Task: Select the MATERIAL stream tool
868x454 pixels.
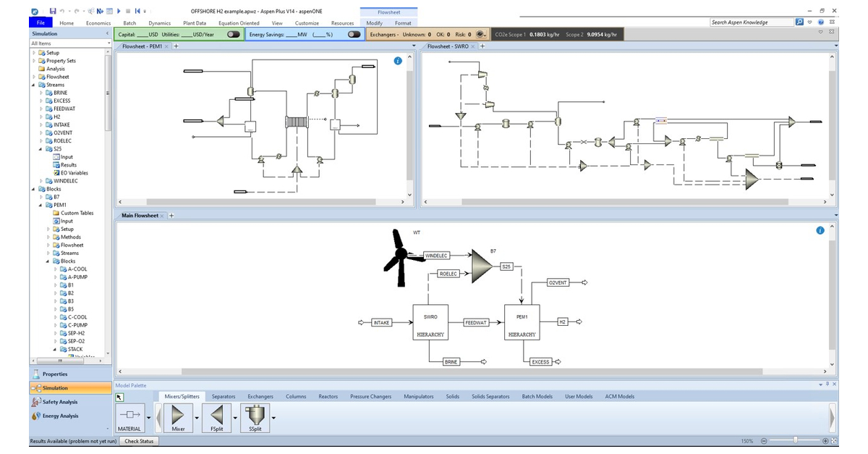Action: (129, 414)
